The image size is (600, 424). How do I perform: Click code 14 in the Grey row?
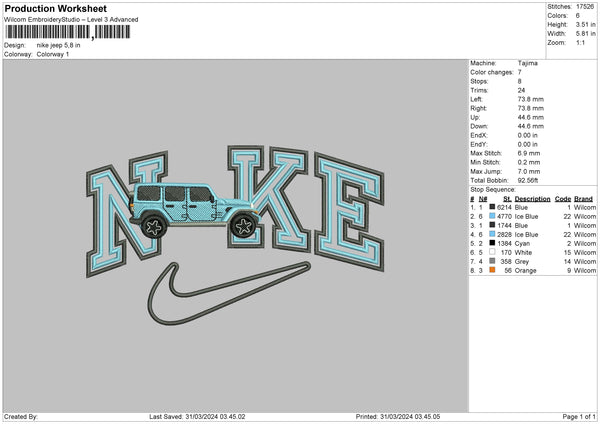[x=567, y=262]
